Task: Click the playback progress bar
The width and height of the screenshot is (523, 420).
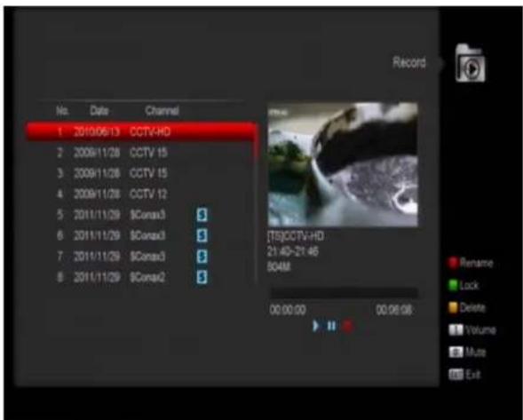Action: pos(344,293)
